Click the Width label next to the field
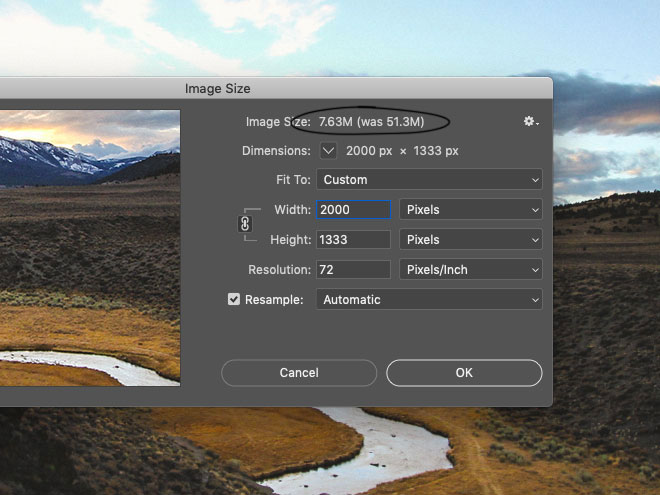 coord(293,210)
